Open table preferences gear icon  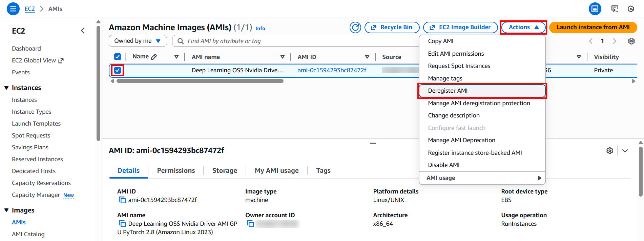tap(631, 41)
